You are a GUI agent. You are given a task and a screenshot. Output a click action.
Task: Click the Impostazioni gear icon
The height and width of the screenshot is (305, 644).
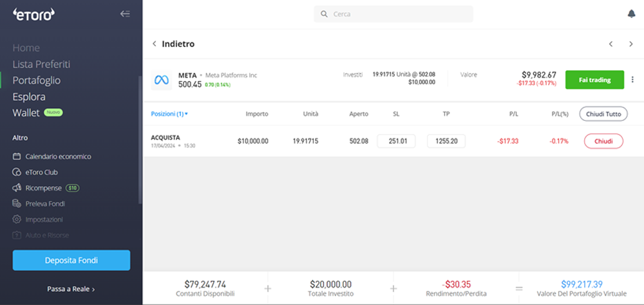(x=17, y=219)
